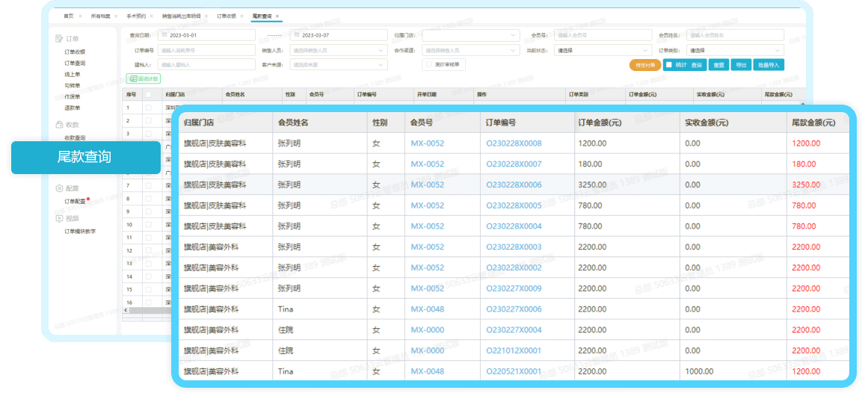This screenshot has height=399, width=868.
Task: Toggle the 统计 checkbox beside 查询
Action: [668, 65]
